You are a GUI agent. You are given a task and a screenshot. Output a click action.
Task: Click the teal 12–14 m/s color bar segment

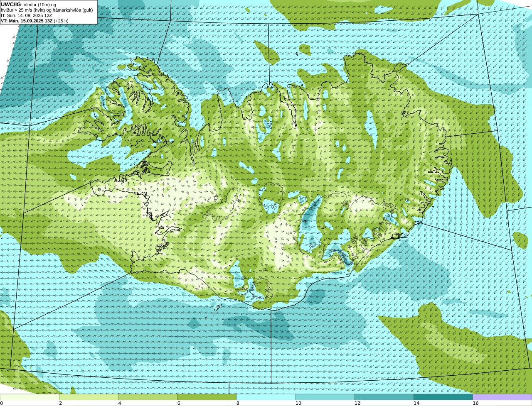pyautogui.click(x=384, y=397)
